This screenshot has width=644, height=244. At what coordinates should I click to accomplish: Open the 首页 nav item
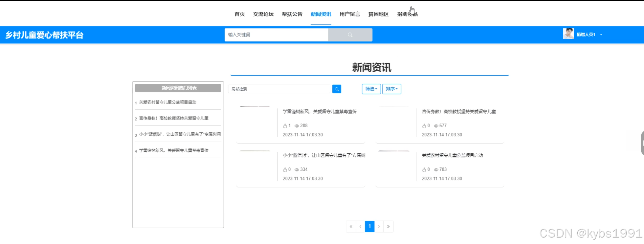pyautogui.click(x=240, y=14)
